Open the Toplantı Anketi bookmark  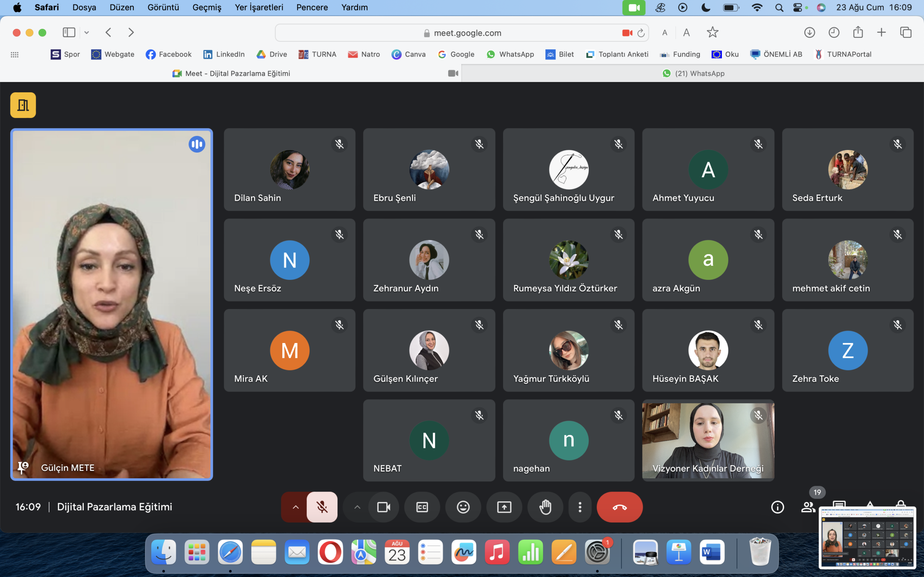click(x=617, y=54)
